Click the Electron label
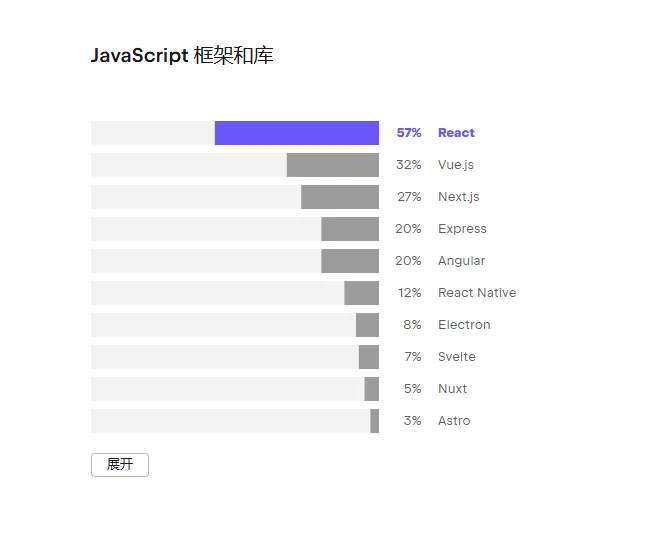Viewport: 656px width, 533px height. tap(464, 325)
